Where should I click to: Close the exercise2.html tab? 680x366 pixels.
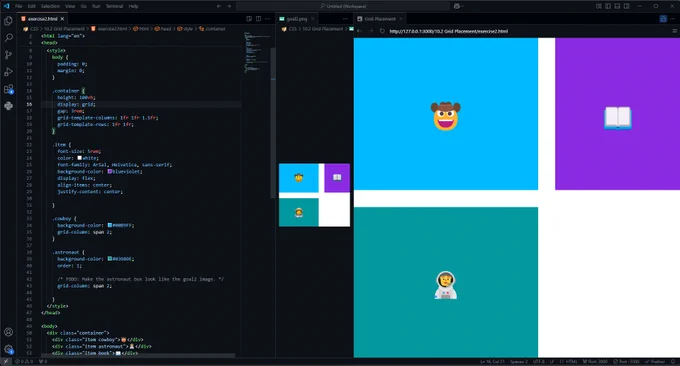pyautogui.click(x=62, y=19)
